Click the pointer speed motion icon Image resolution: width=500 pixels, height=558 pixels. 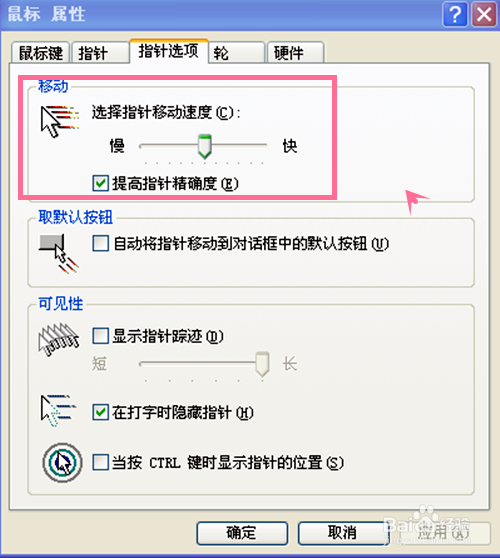point(59,121)
